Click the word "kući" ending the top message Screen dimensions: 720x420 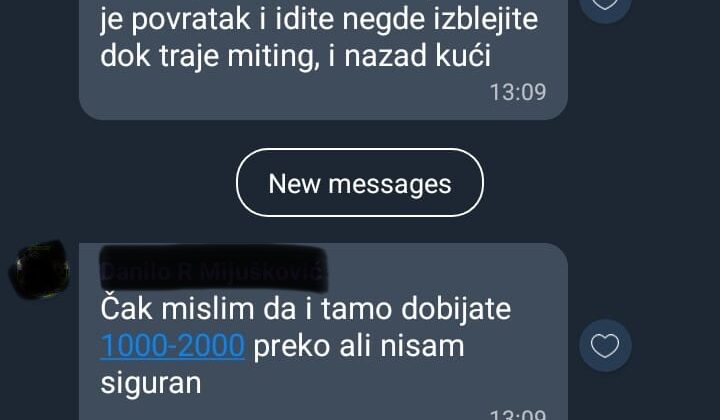[x=464, y=55]
